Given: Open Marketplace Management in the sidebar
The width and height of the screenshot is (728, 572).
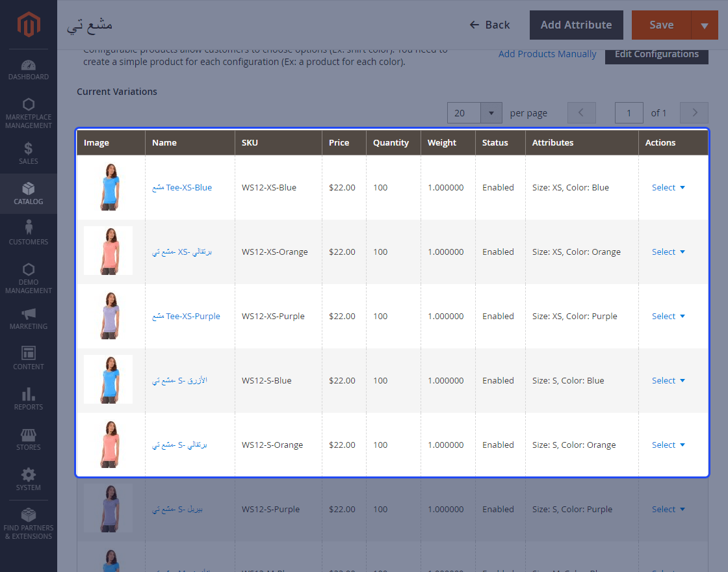Looking at the screenshot, I should tap(29, 113).
